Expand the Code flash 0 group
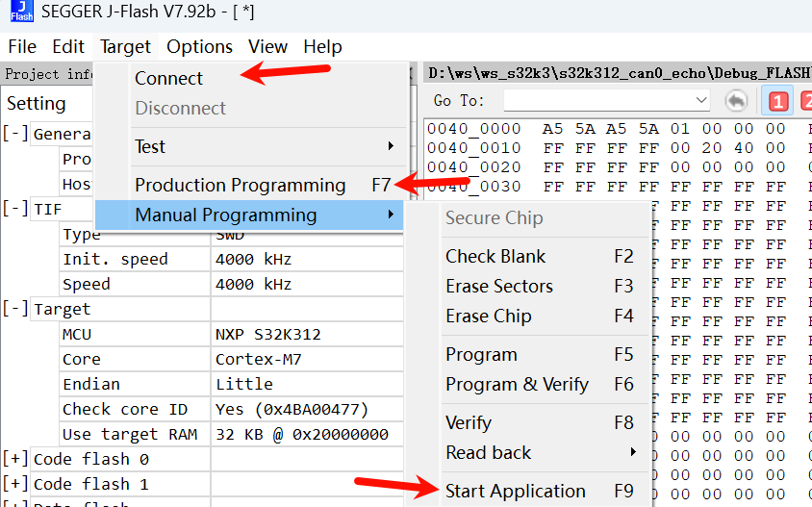The height and width of the screenshot is (507, 812). 14,459
